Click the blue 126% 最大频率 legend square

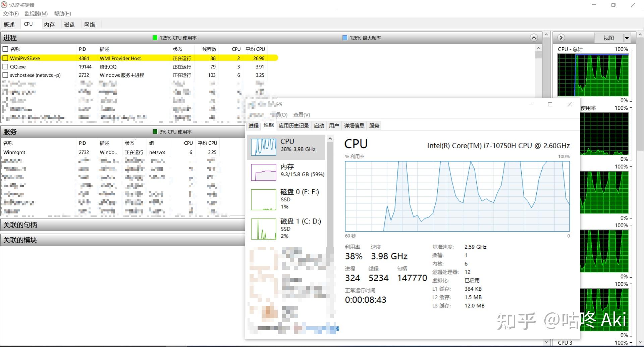(x=344, y=38)
